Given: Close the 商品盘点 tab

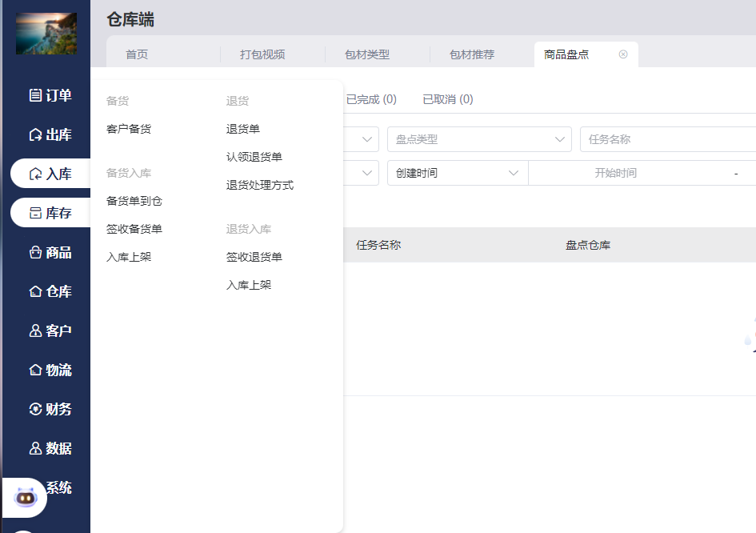Looking at the screenshot, I should [x=623, y=54].
